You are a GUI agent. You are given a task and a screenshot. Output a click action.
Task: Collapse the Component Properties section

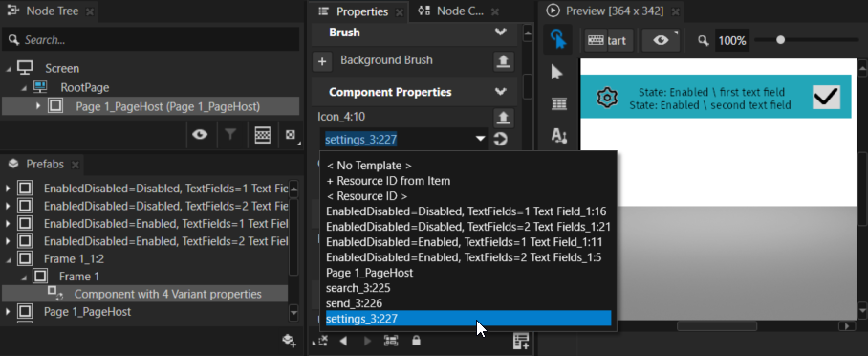click(501, 92)
